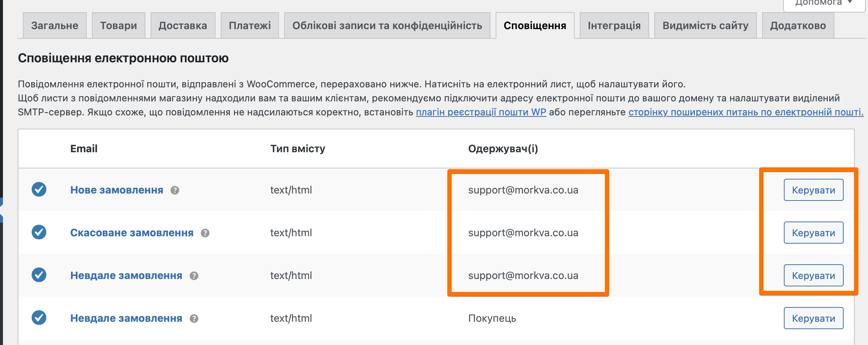This screenshot has height=345, width=868.
Task: Toggle enabled checkmark for Скасоване замовлення
Action: [x=39, y=232]
